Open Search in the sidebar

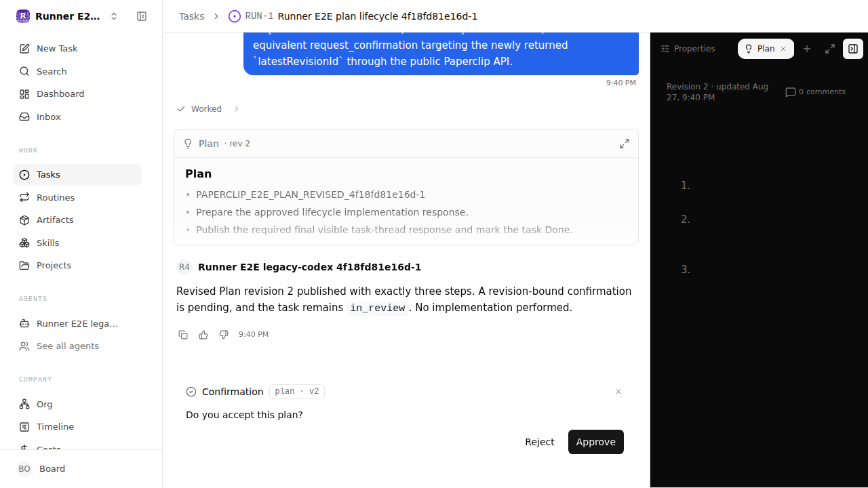(77, 71)
